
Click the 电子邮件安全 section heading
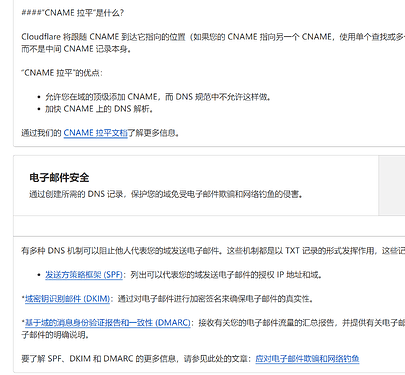pos(59,178)
